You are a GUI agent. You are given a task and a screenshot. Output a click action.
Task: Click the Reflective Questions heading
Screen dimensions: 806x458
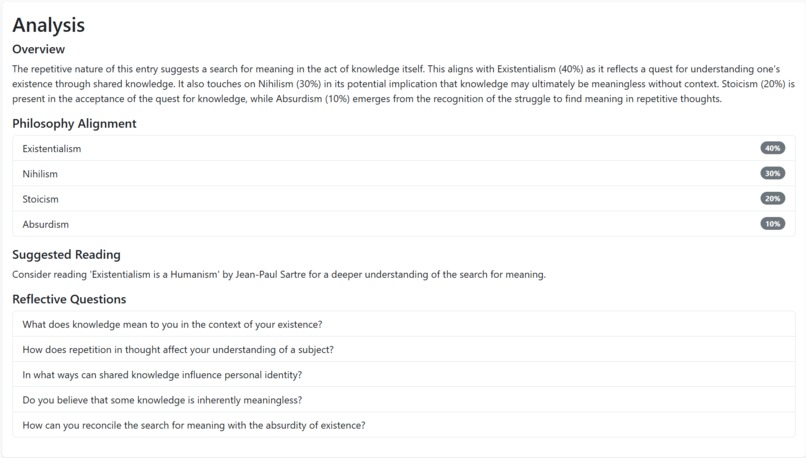point(69,299)
